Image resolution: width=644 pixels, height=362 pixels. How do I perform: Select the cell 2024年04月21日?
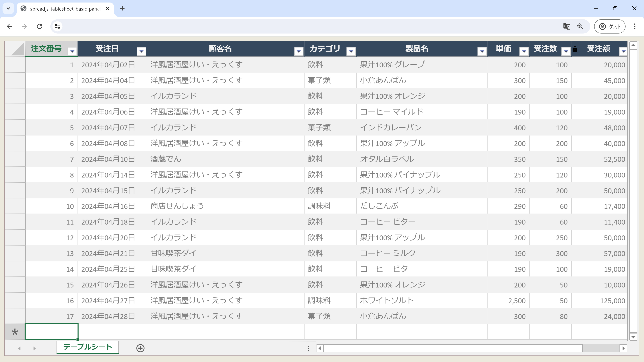pyautogui.click(x=113, y=253)
